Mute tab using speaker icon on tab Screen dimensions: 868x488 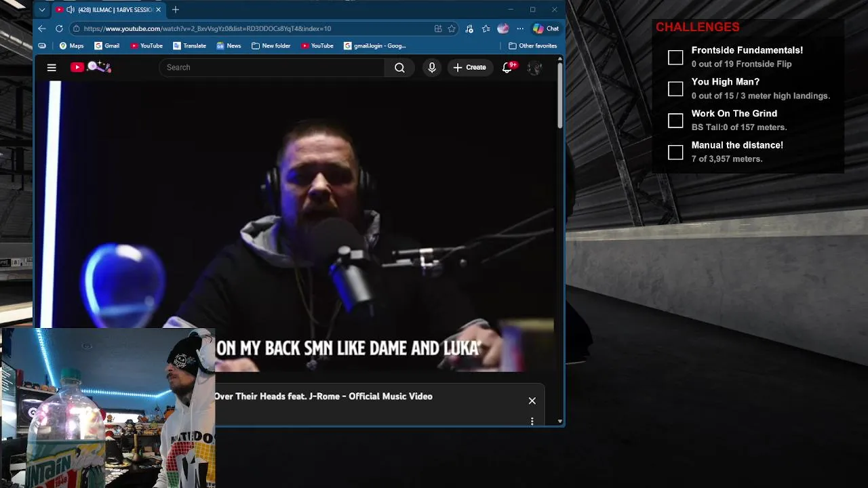point(71,9)
